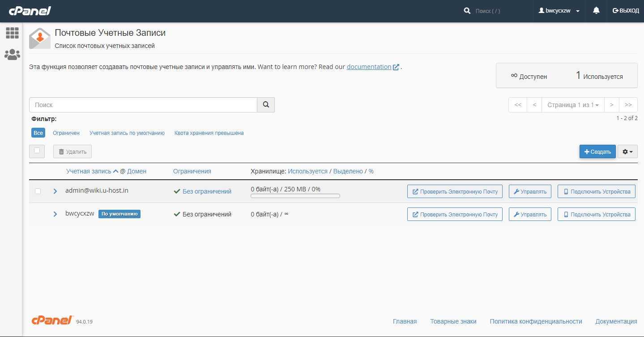Click the storage usage bar for admin account
This screenshot has height=337, width=644.
pyautogui.click(x=295, y=196)
